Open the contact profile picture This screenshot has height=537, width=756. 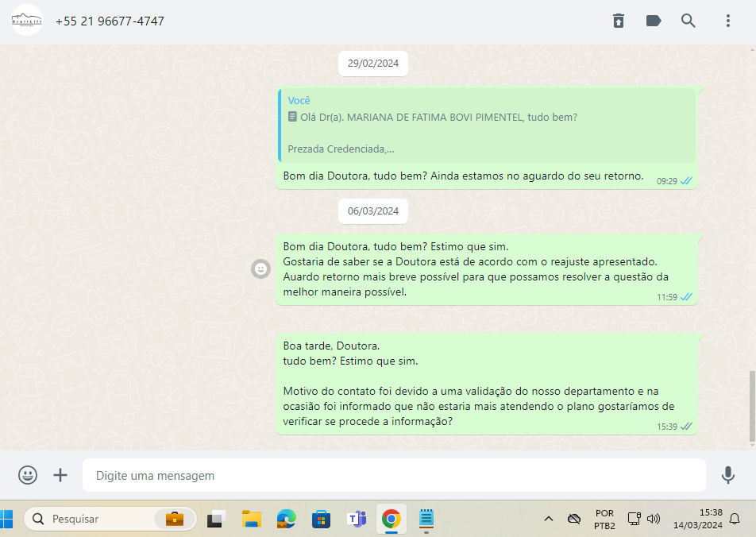pyautogui.click(x=27, y=21)
